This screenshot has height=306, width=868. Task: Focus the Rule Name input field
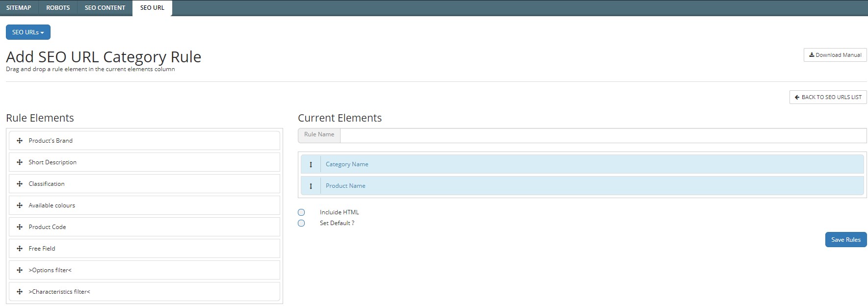point(603,136)
